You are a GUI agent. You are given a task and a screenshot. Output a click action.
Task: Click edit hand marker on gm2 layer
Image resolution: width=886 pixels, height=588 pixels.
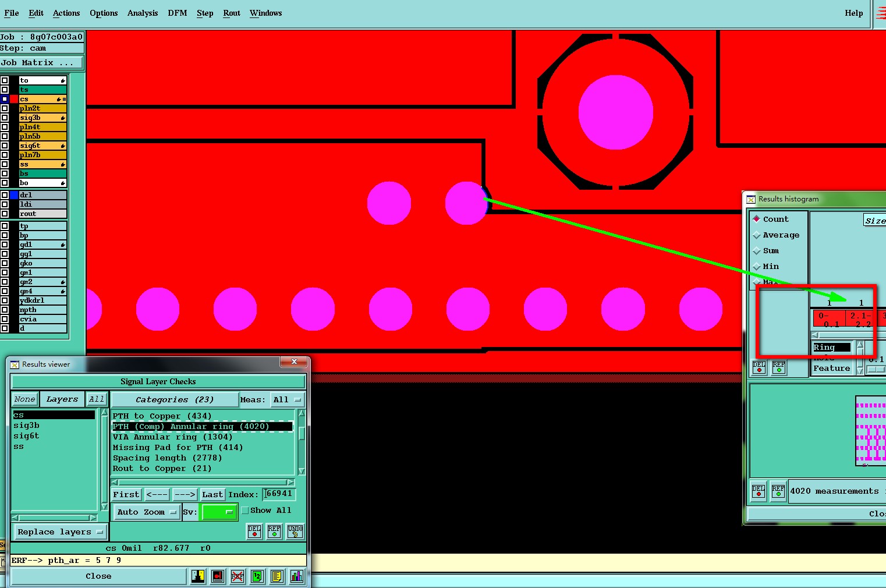click(63, 282)
